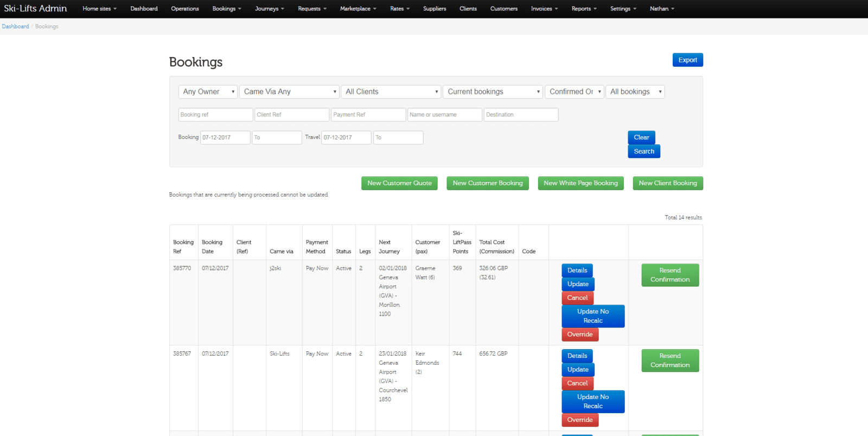Select the Travel from-date field
The image size is (868, 436).
pos(346,137)
